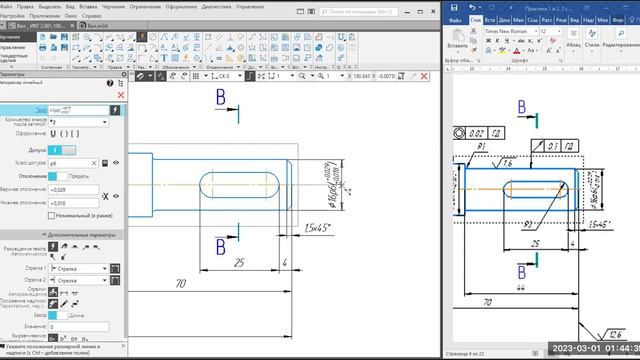
Task: Open tolerance class table icon beside p6 field
Action: [x=105, y=163]
